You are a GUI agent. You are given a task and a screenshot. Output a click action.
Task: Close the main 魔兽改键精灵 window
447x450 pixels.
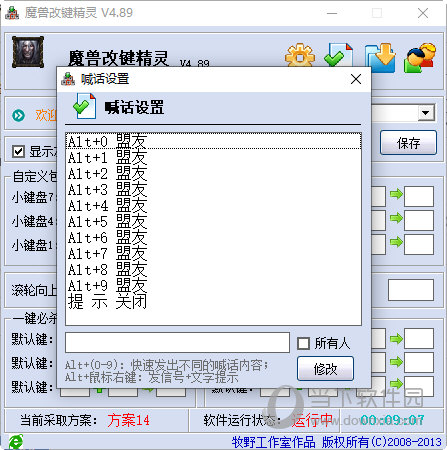423,13
